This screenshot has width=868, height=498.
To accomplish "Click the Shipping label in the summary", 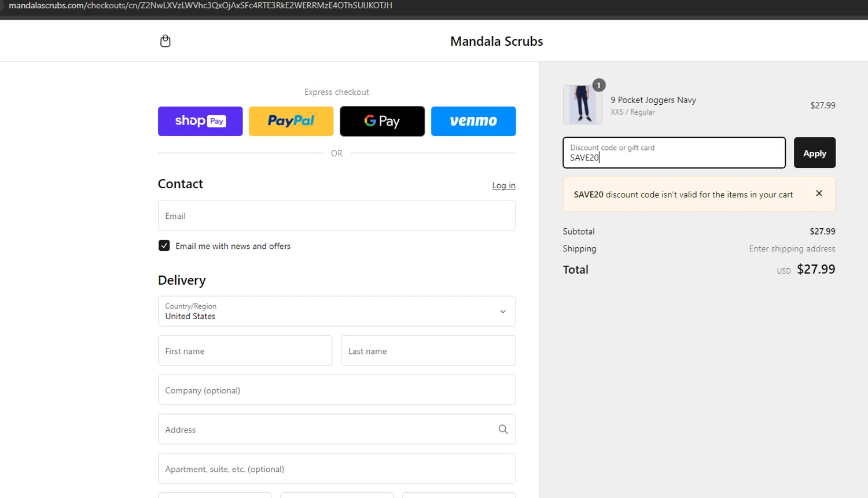I will click(x=579, y=248).
